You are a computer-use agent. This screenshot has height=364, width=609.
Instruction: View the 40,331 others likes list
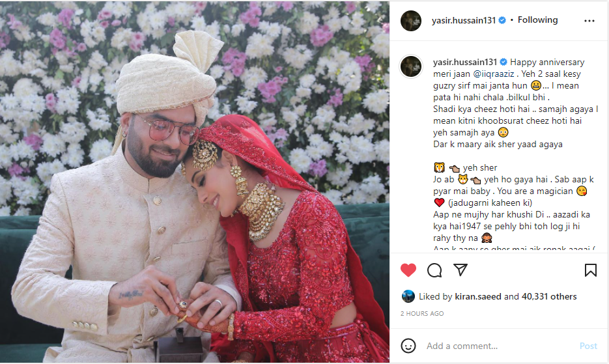549,296
